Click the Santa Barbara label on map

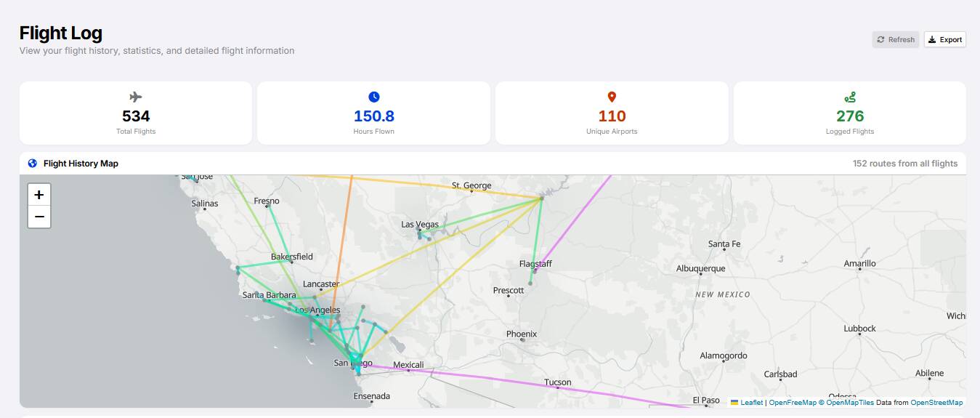point(270,295)
